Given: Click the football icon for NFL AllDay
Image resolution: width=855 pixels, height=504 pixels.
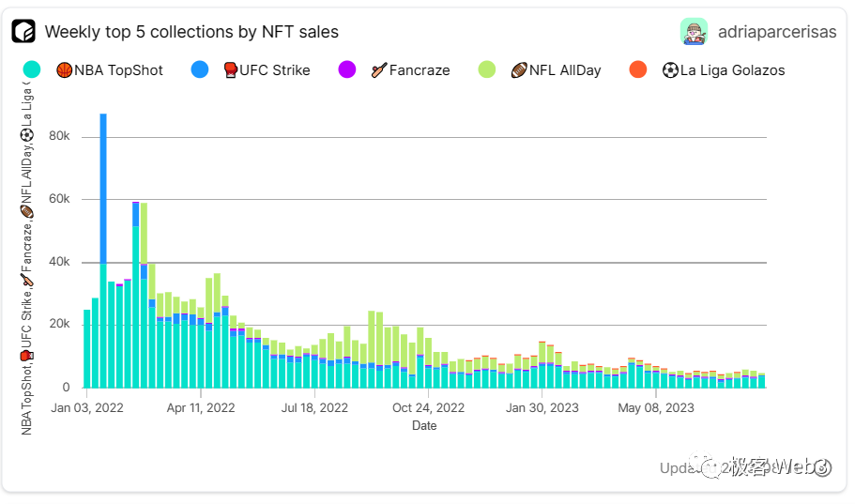Looking at the screenshot, I should [519, 70].
